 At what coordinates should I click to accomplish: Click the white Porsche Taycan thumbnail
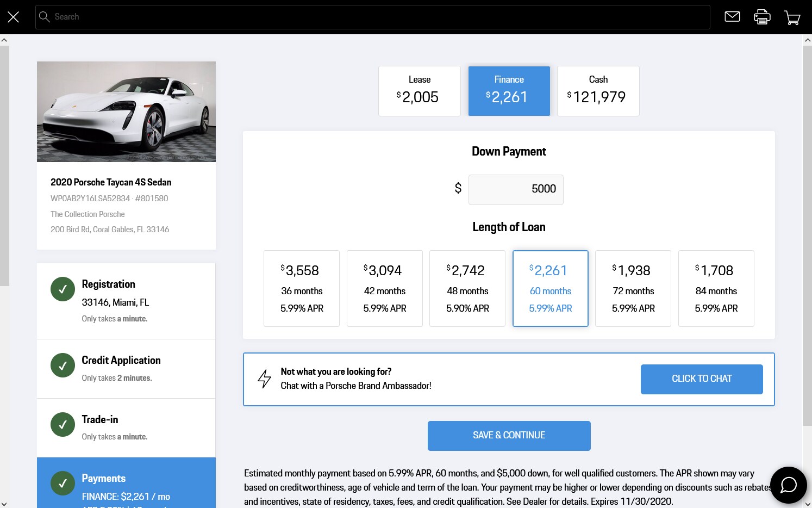(x=126, y=111)
